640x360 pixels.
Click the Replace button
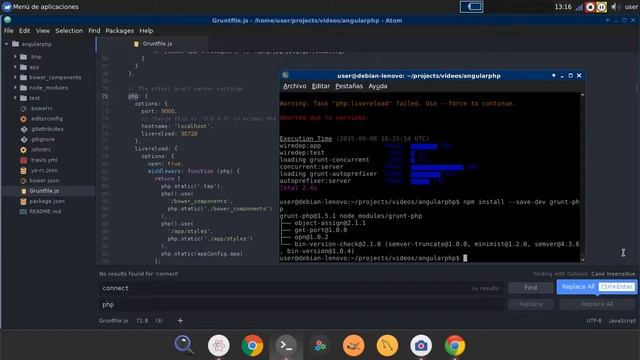point(531,304)
